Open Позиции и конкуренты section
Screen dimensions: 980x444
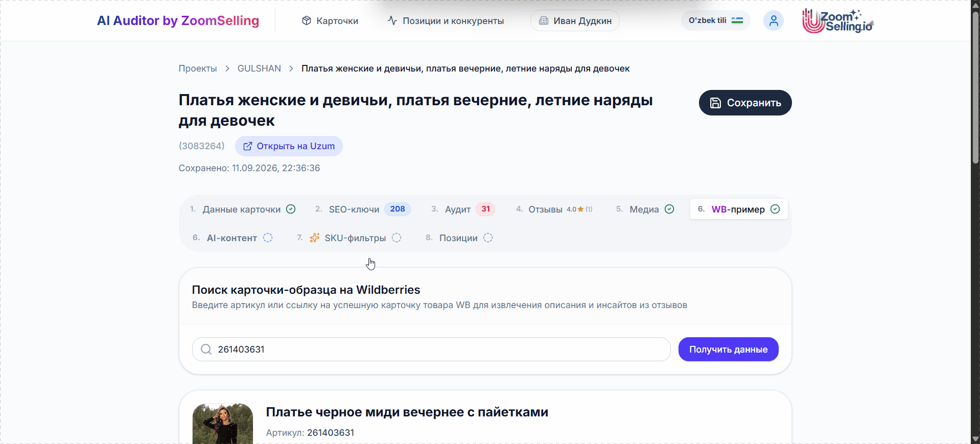pyautogui.click(x=446, y=21)
